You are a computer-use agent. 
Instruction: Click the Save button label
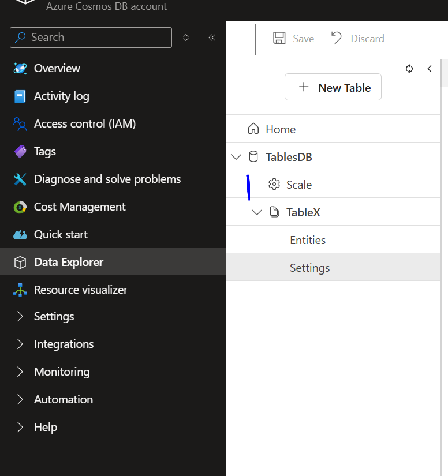click(303, 39)
